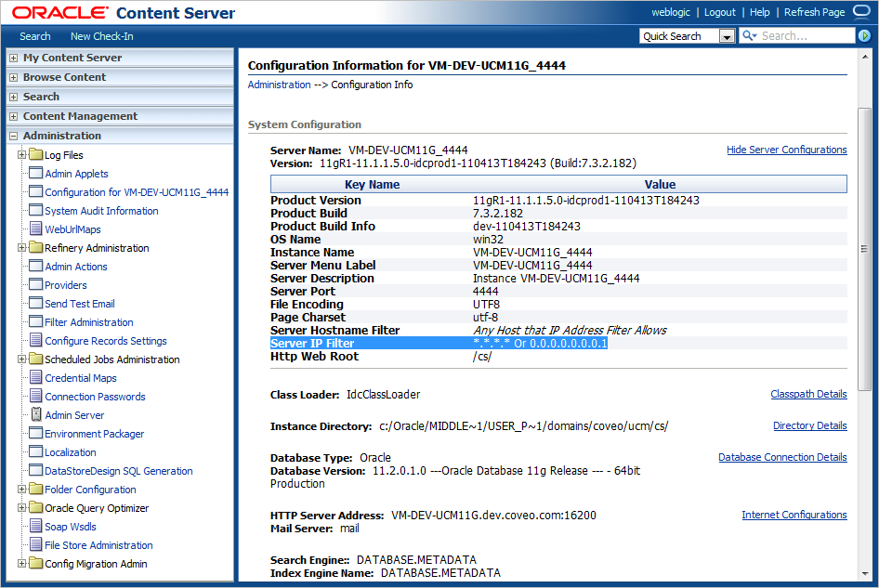Click the vertical scrollbar of main panel
This screenshot has height=588, width=879.
click(x=864, y=251)
